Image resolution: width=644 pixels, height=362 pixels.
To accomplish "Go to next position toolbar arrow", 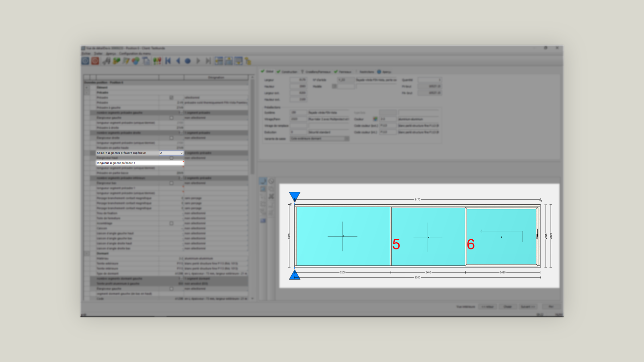I will [x=198, y=61].
